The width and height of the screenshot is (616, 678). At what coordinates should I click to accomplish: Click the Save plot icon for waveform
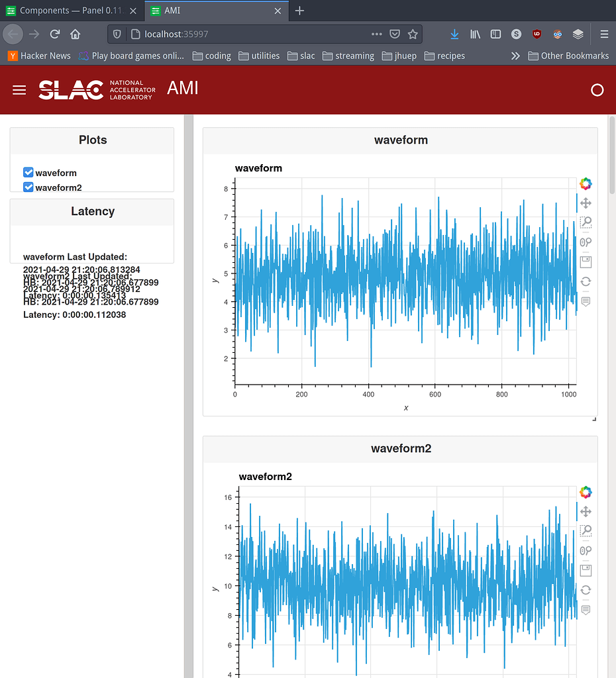[586, 262]
